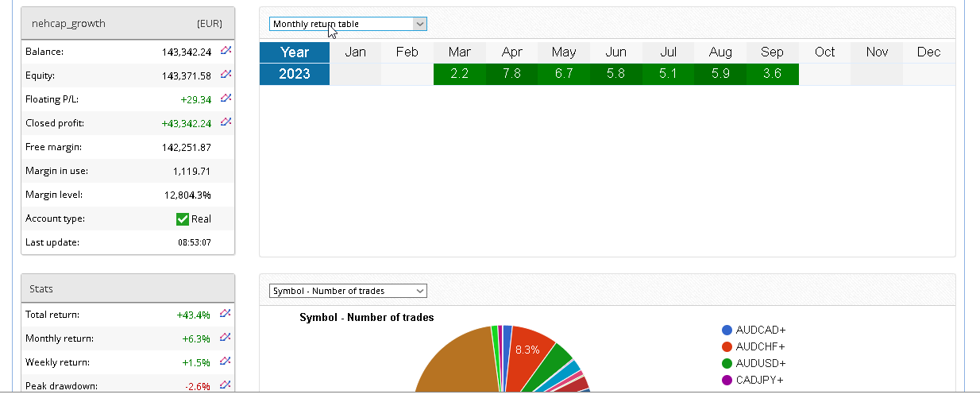Click the green Real account checkmark
Viewport: 980px width, 406px height.
tap(183, 219)
